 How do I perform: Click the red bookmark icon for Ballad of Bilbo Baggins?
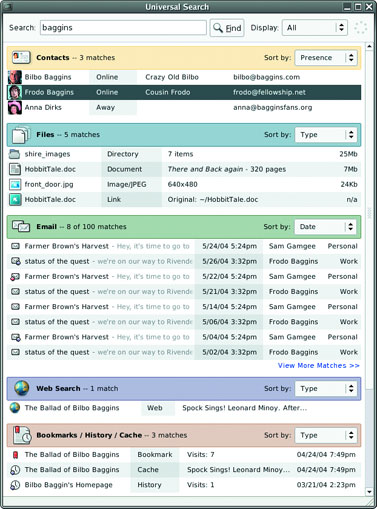pyautogui.click(x=15, y=455)
